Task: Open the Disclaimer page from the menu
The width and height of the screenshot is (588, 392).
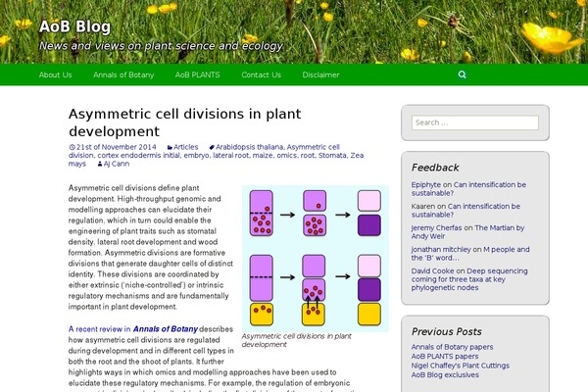Action: click(x=321, y=74)
